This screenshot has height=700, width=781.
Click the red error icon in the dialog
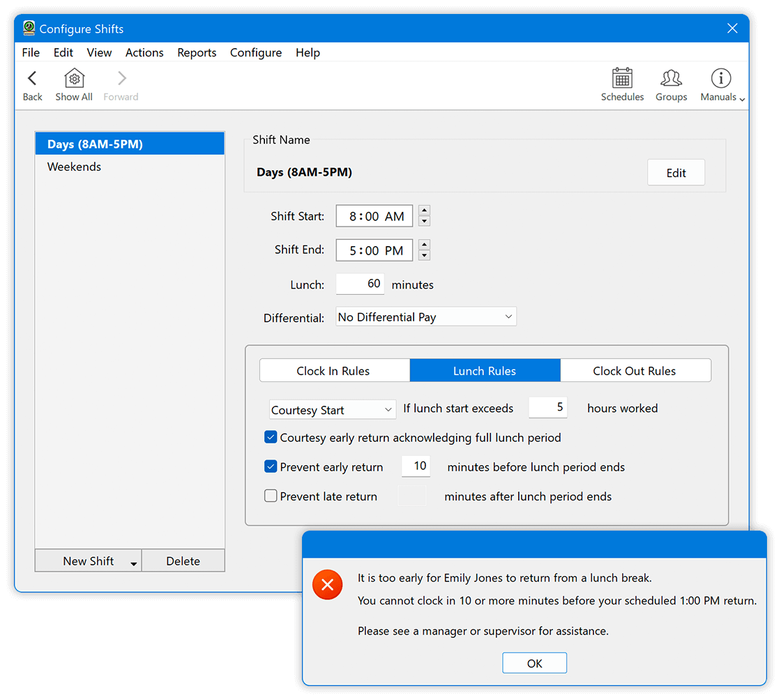coord(327,584)
